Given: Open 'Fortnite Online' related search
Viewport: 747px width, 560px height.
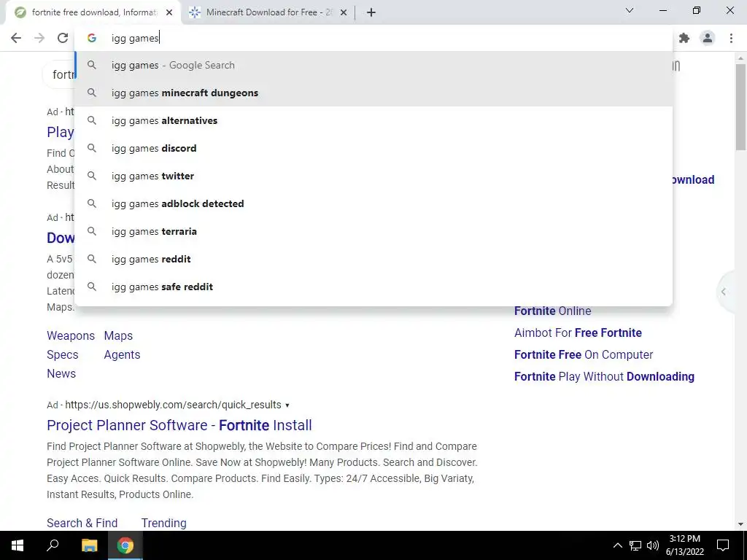Looking at the screenshot, I should (x=553, y=311).
